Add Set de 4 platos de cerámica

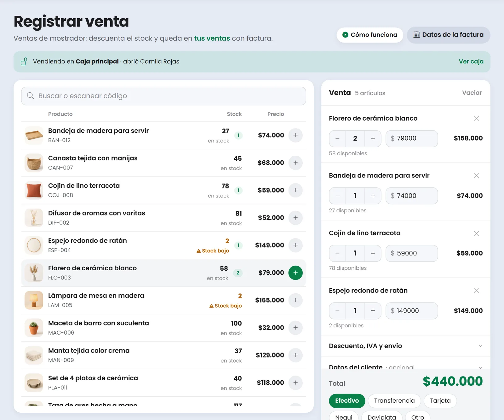pyautogui.click(x=295, y=383)
